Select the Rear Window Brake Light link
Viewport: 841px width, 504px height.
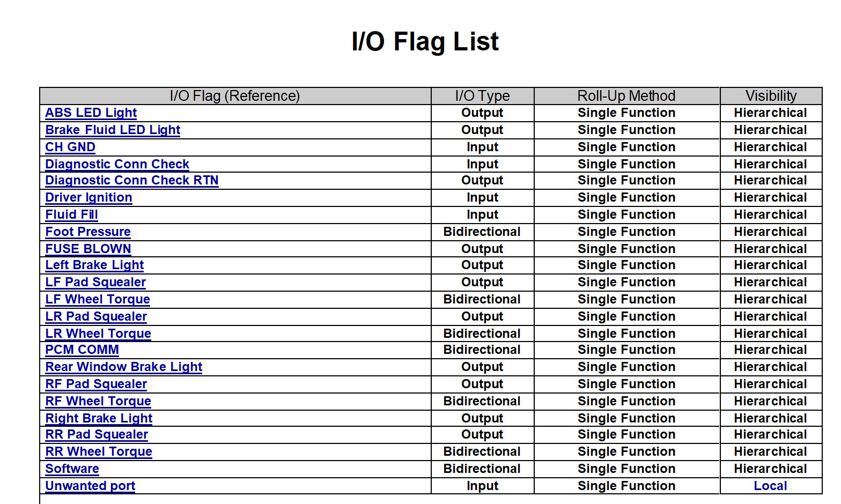[124, 367]
